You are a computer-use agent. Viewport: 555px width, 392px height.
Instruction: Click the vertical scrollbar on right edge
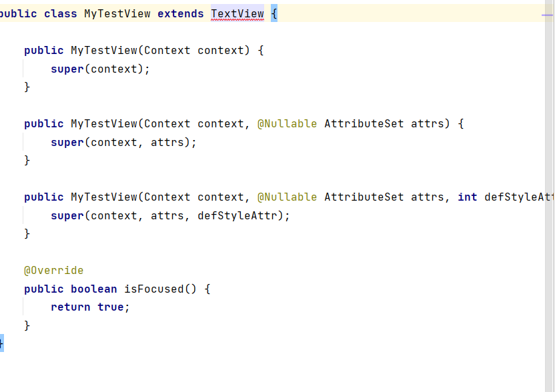[x=549, y=200]
